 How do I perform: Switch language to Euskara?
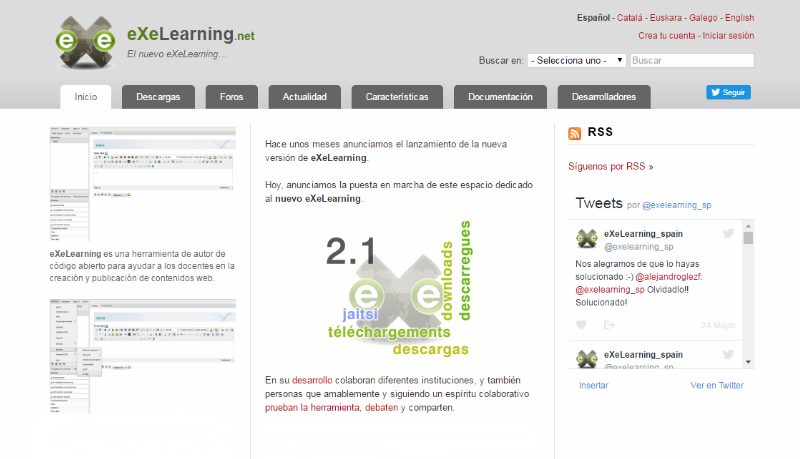[x=665, y=18]
